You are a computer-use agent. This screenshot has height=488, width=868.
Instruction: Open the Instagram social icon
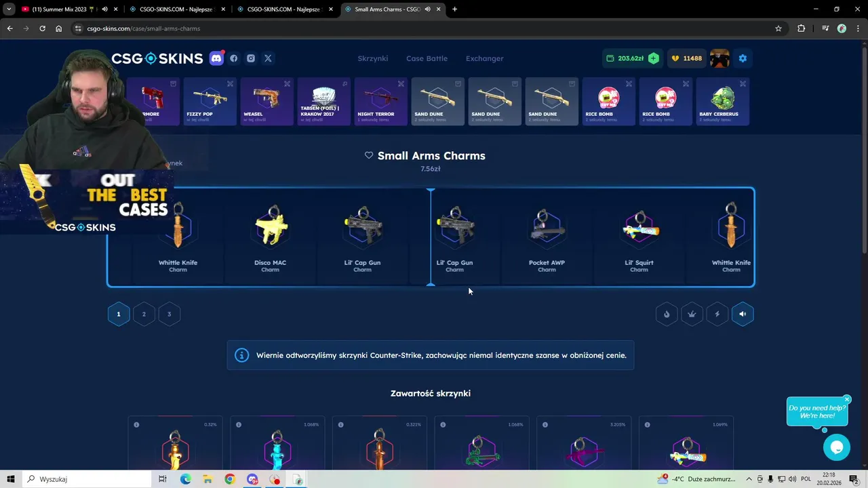point(251,58)
